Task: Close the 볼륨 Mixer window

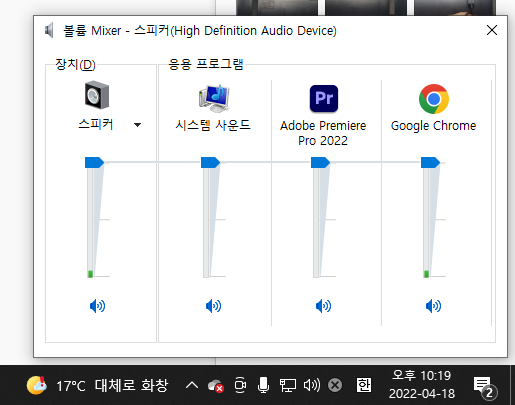Action: pos(492,30)
